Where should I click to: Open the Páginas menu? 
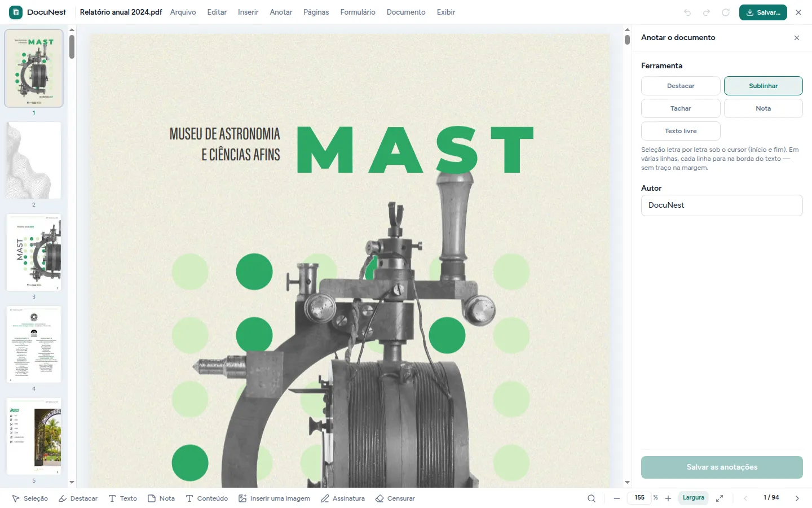click(x=316, y=12)
